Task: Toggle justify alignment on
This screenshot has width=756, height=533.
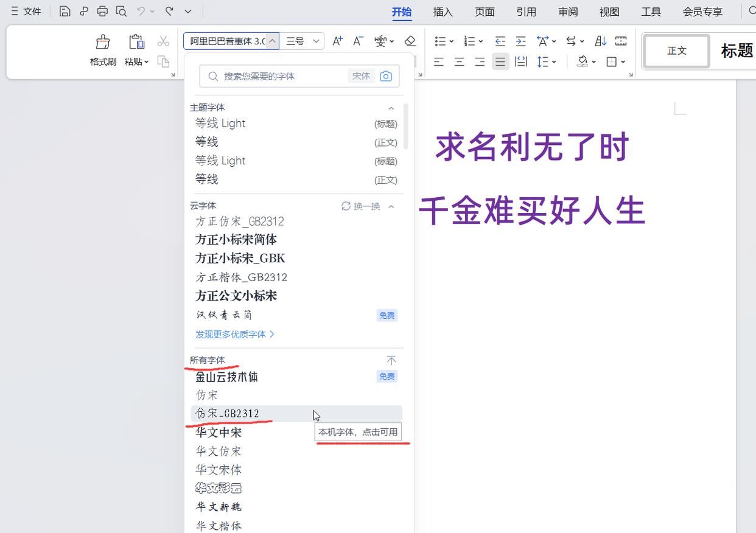Action: click(x=500, y=61)
